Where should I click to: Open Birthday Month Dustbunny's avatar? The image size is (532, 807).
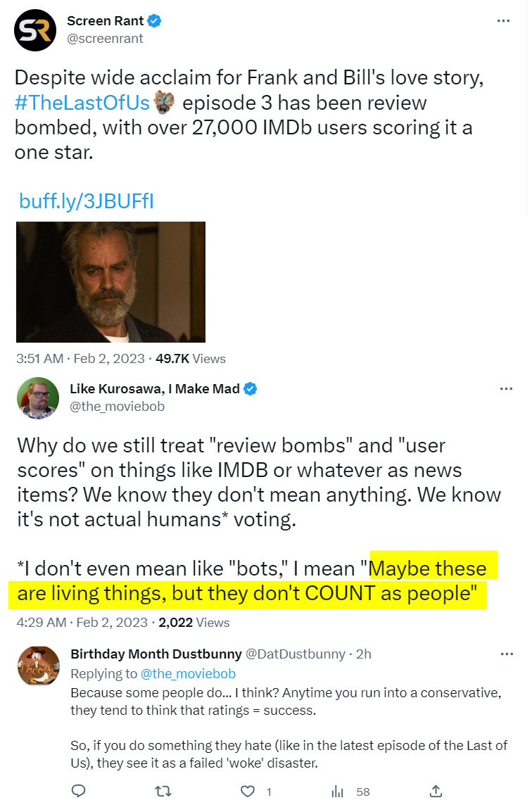pos(39,666)
